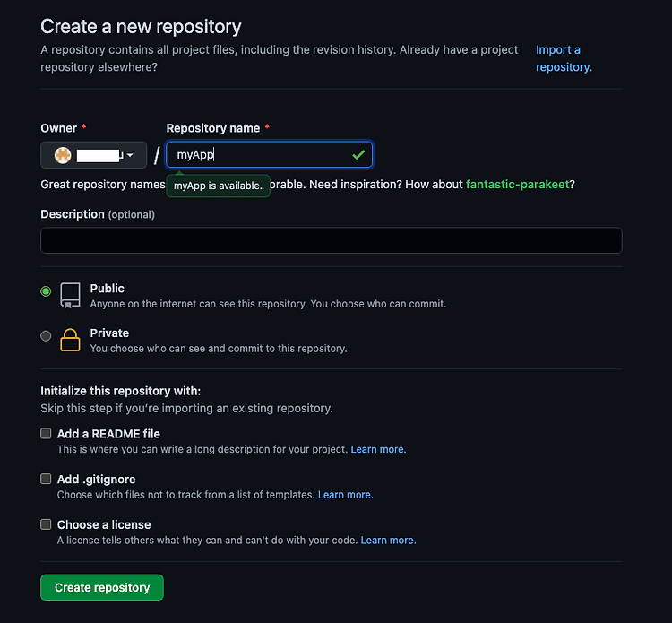The height and width of the screenshot is (623, 672).
Task: Click the 'Initialize this repository with:' text
Action: 121,391
